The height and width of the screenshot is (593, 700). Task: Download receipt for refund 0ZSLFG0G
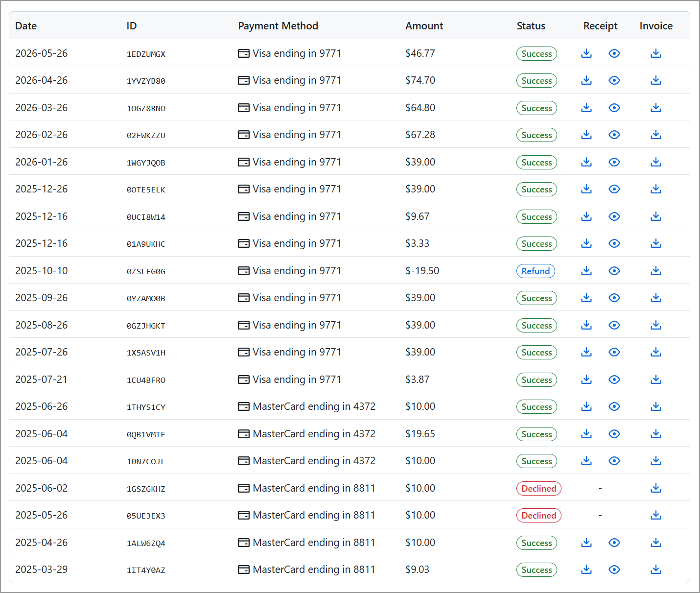[x=586, y=271]
